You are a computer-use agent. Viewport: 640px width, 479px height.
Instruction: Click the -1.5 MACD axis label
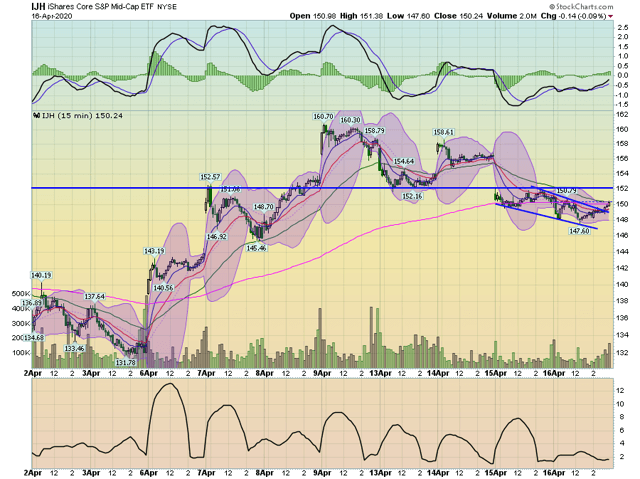click(x=622, y=105)
